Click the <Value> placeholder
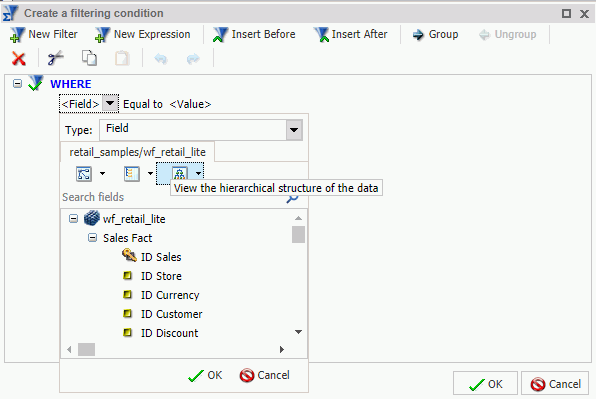This screenshot has height=399, width=596. 190,104
